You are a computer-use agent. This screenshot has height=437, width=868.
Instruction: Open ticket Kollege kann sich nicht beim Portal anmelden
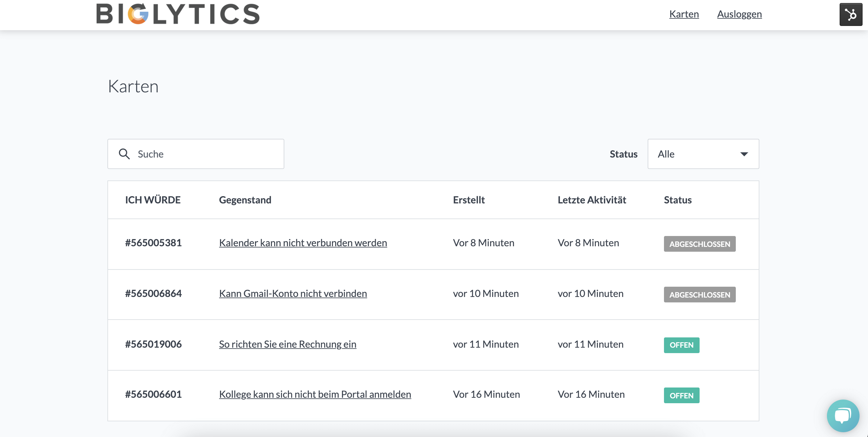click(315, 394)
